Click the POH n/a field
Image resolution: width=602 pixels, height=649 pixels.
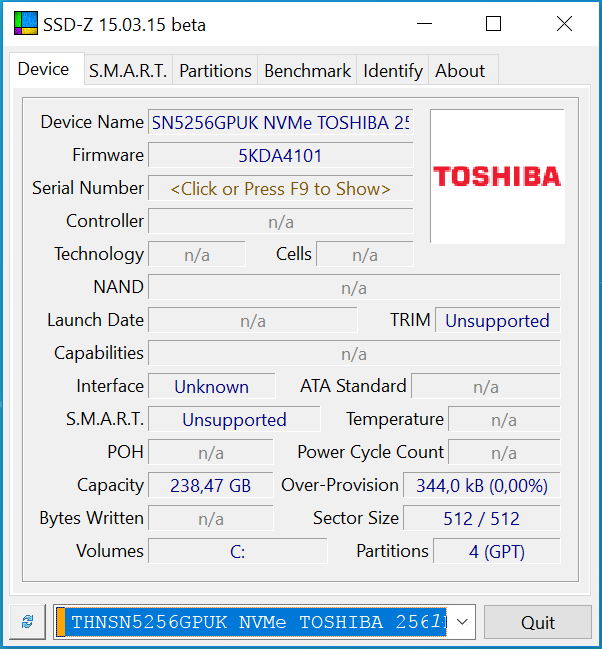(x=211, y=453)
